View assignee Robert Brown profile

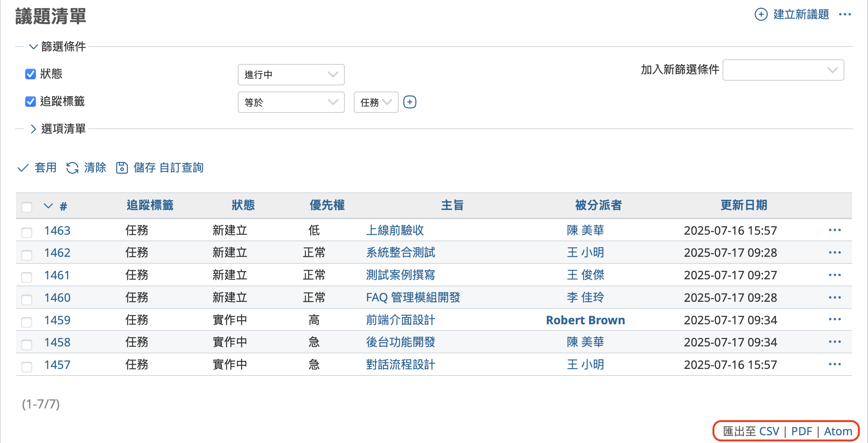[x=585, y=320]
